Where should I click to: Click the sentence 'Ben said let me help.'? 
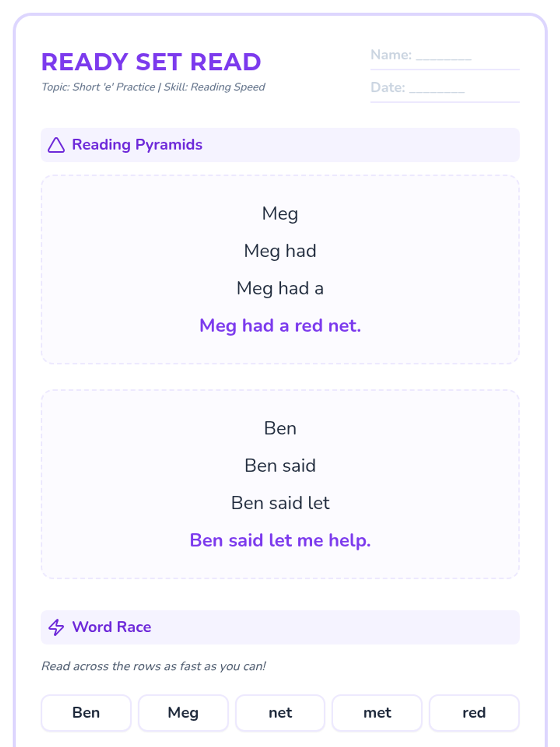click(280, 540)
